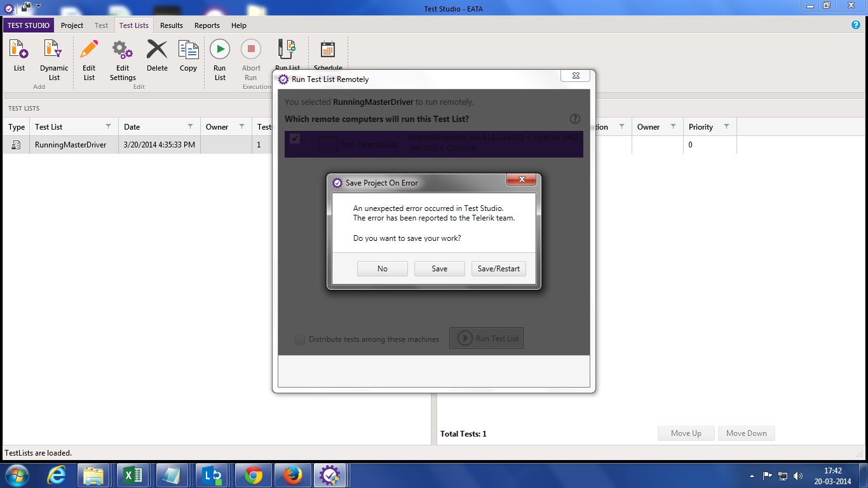Screen dimensions: 868x488
Task: Open Owner filter beside the Date column
Action: [x=241, y=126]
